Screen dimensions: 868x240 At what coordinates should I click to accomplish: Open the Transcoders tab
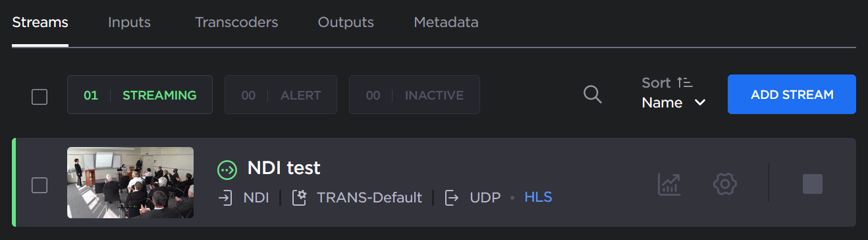[x=236, y=22]
